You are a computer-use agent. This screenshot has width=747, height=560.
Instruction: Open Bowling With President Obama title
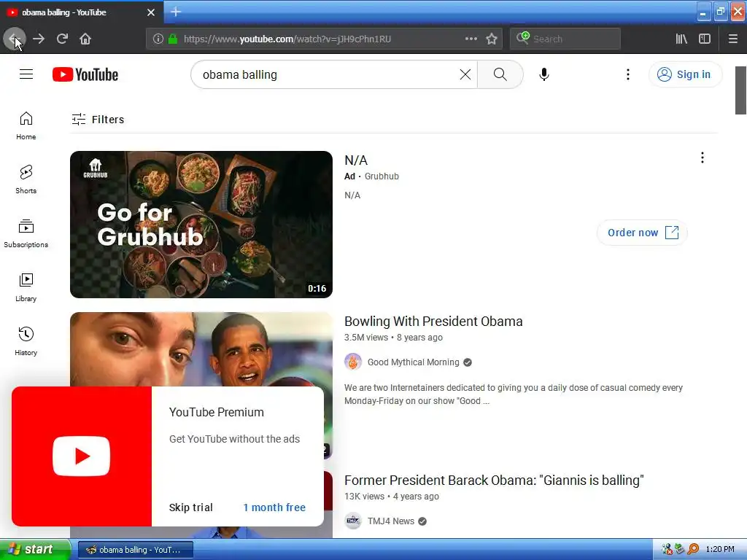coord(433,322)
